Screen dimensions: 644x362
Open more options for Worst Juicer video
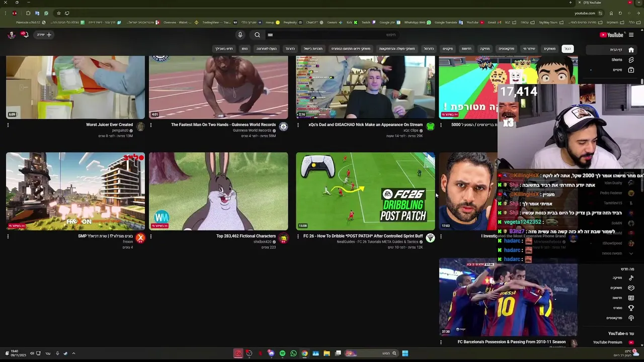tap(8, 125)
